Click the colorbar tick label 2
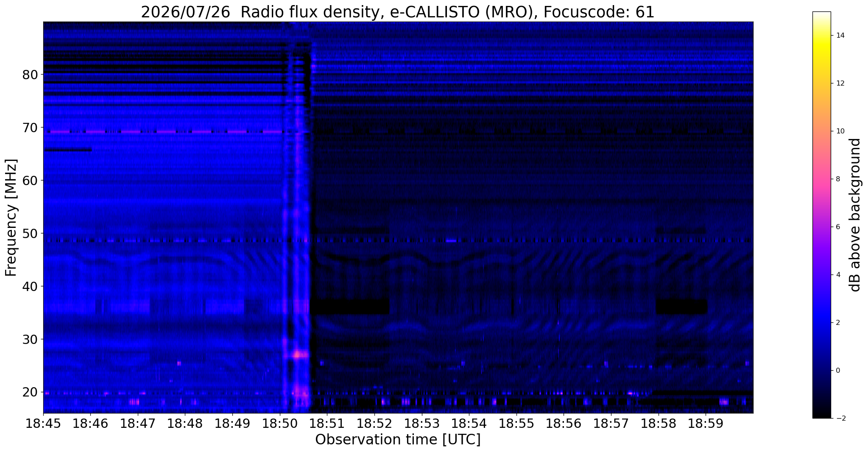The image size is (868, 452). coord(837,323)
